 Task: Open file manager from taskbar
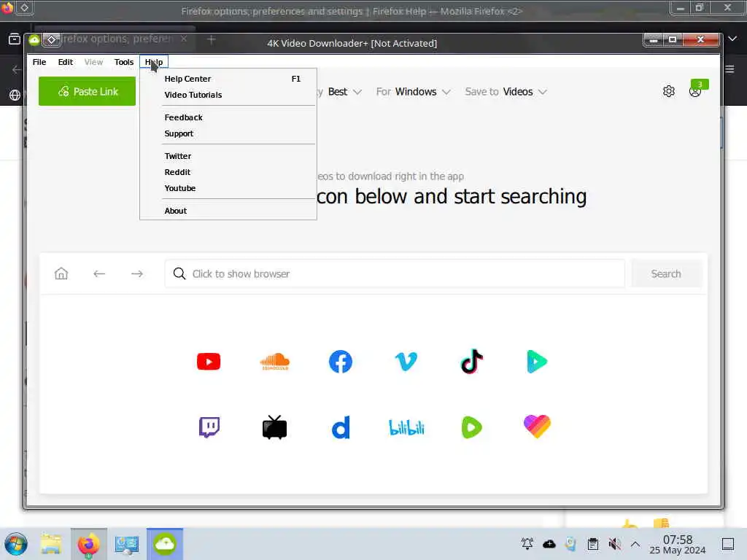point(51,544)
